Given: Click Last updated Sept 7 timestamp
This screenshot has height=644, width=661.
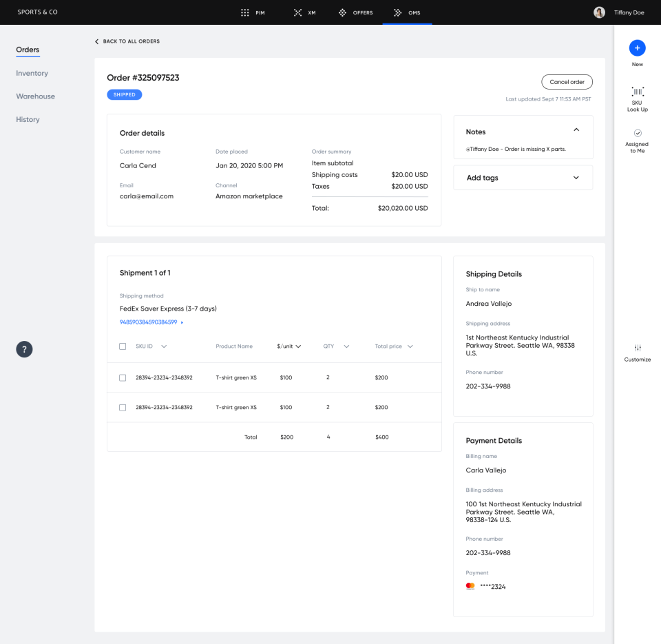Looking at the screenshot, I should point(548,99).
